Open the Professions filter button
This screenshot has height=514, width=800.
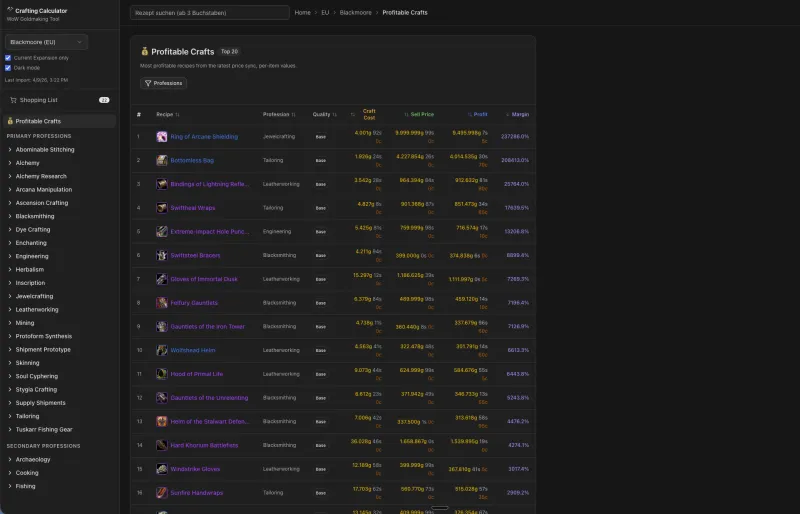click(x=163, y=83)
